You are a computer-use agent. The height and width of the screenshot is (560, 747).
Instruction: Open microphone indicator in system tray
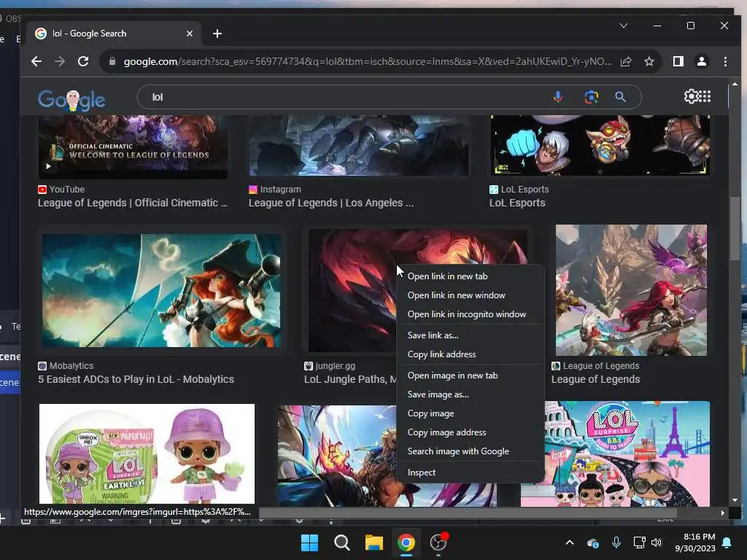[616, 542]
